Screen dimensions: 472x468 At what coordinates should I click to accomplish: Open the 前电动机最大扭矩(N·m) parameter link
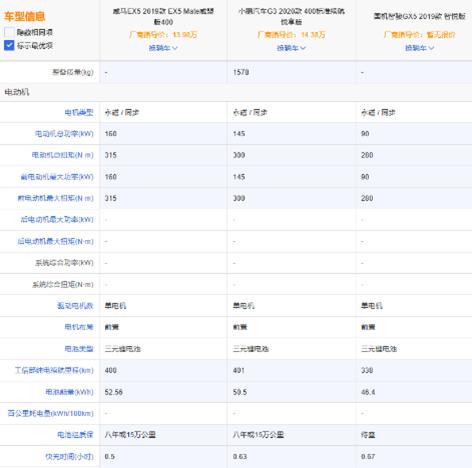point(55,198)
